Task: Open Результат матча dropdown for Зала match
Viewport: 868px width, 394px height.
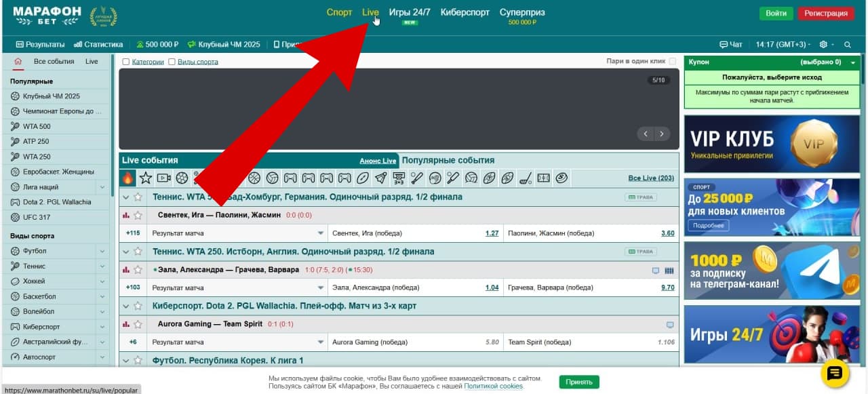Action: 238,288
